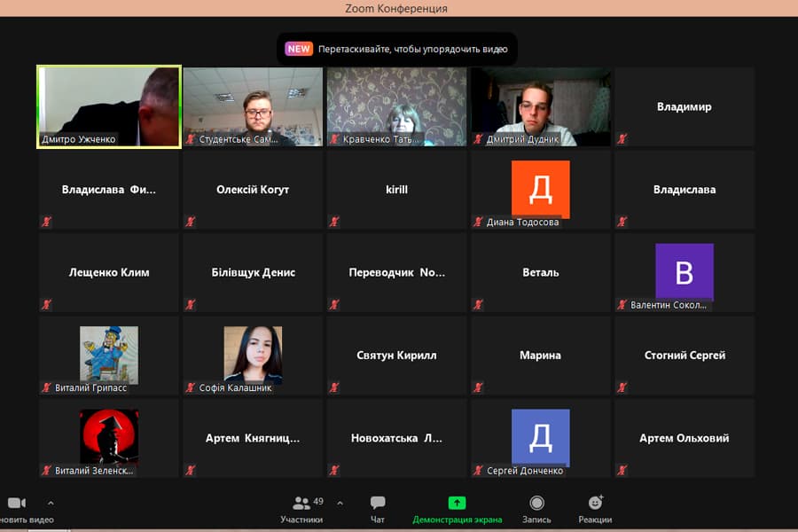Click muted mic icon on Переводчик tile

(x=334, y=304)
